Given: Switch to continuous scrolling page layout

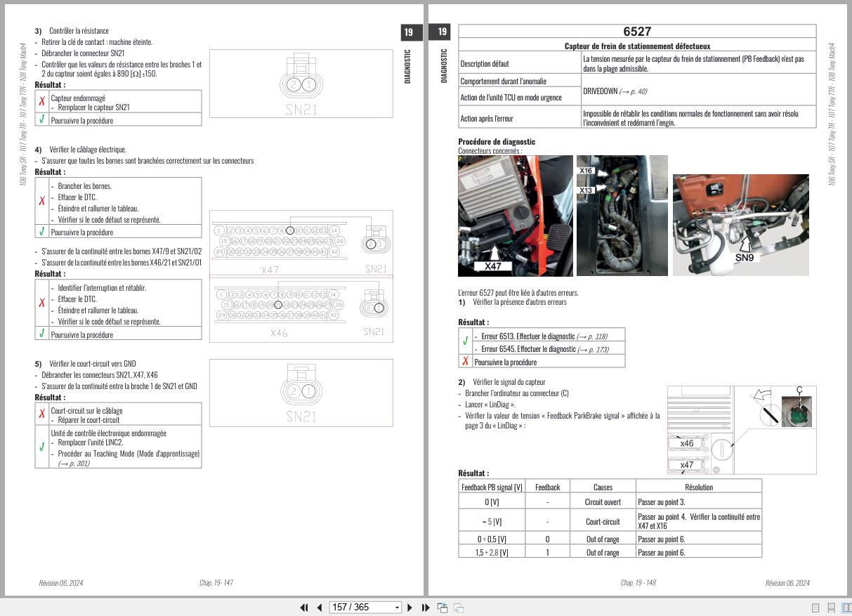Looking at the screenshot, I should (833, 606).
